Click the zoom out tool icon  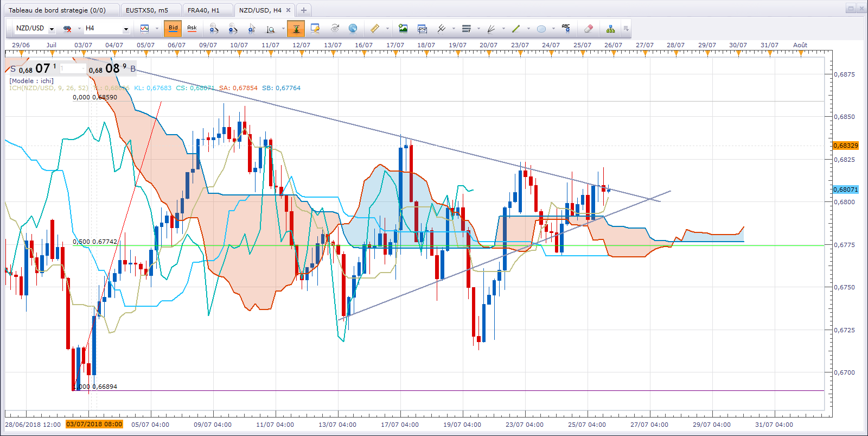click(x=233, y=28)
